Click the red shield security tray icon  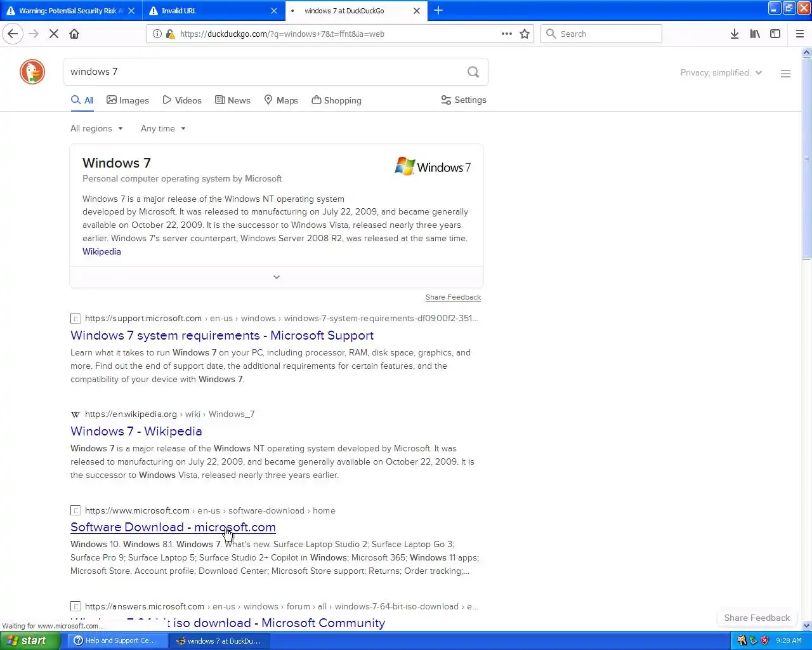(764, 640)
